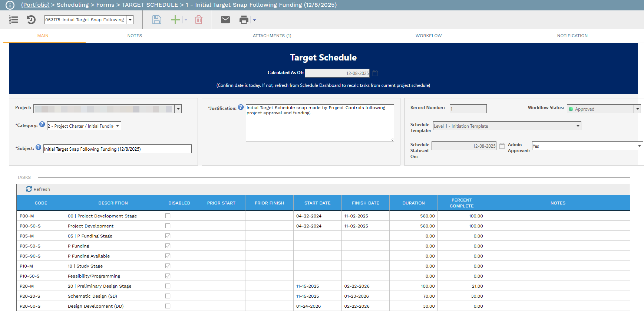
Task: Open calendar for Calculated As Of date
Action: (375, 73)
